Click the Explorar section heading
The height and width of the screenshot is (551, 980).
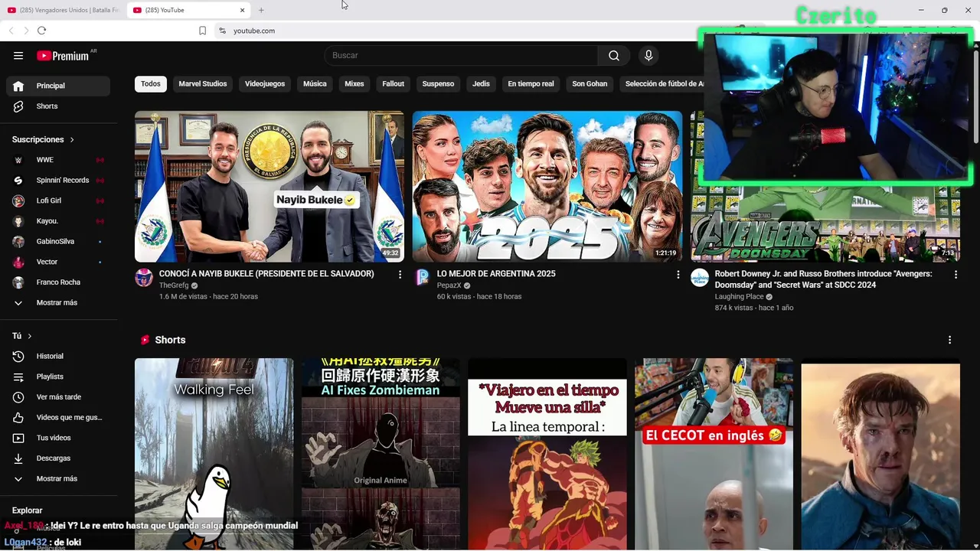[28, 510]
